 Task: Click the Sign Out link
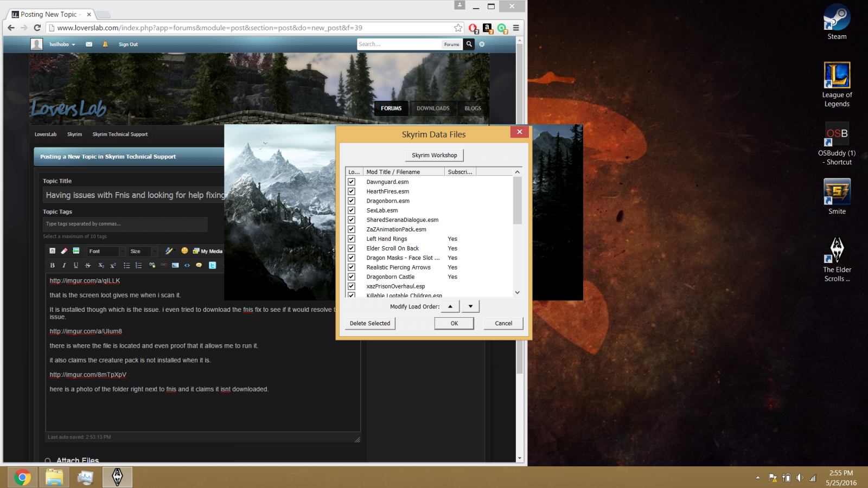[129, 44]
